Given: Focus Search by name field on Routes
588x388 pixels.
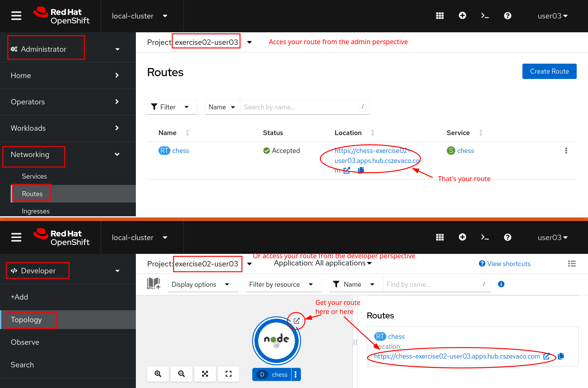Looking at the screenshot, I should 305,107.
